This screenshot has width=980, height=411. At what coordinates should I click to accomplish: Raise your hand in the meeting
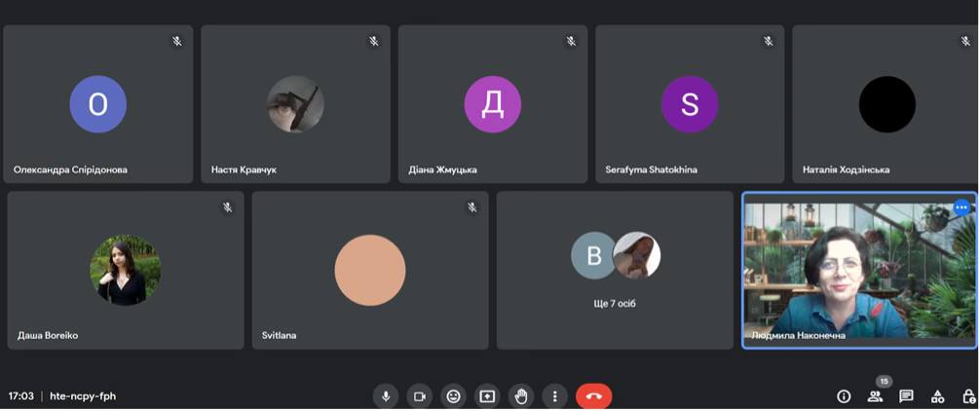pyautogui.click(x=520, y=396)
